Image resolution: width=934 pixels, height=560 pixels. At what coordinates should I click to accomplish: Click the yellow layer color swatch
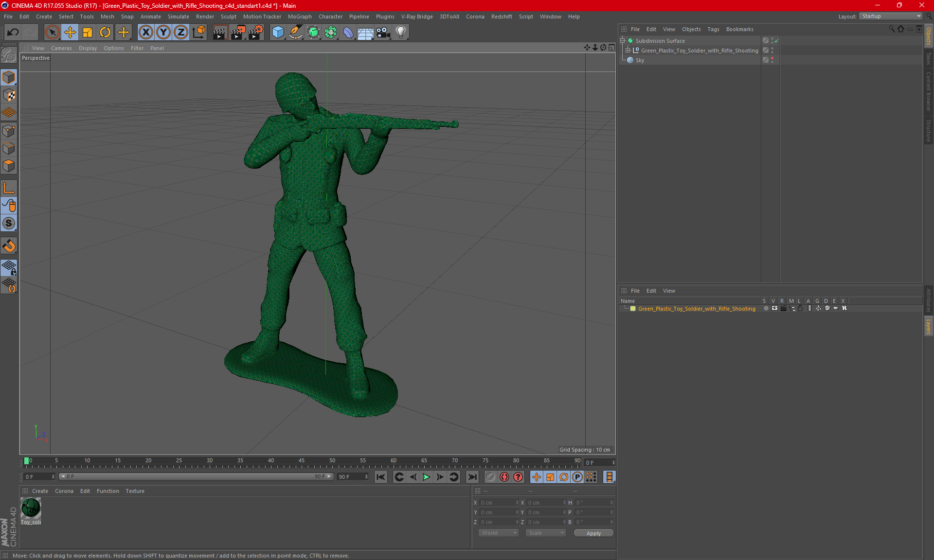633,309
